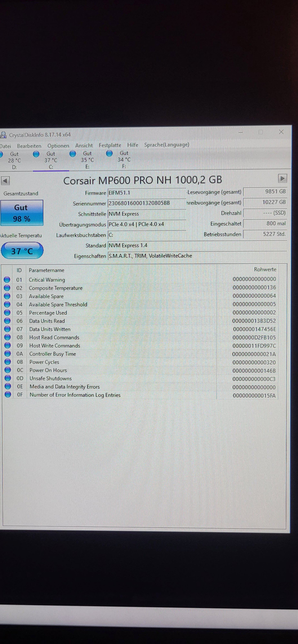The width and height of the screenshot is (298, 644).
Task: Click status icon of Power Cycles row
Action: coord(8,362)
